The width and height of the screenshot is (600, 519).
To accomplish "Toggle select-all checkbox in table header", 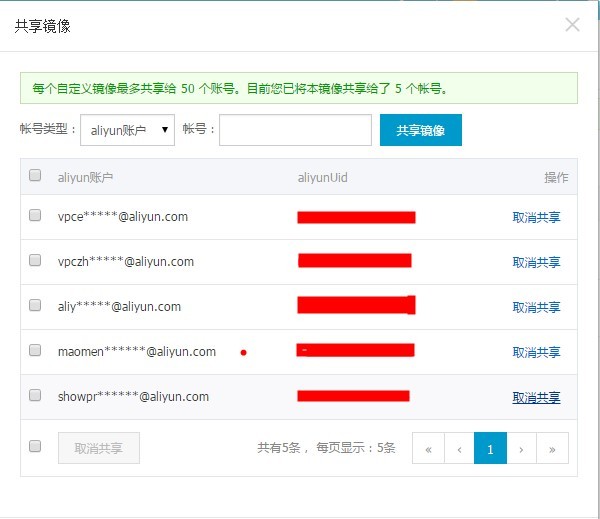I will tap(35, 176).
